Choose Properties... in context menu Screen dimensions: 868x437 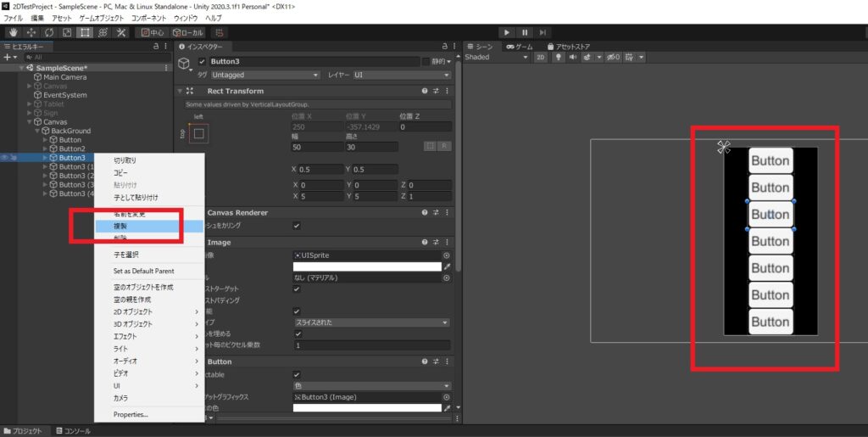pos(149,414)
